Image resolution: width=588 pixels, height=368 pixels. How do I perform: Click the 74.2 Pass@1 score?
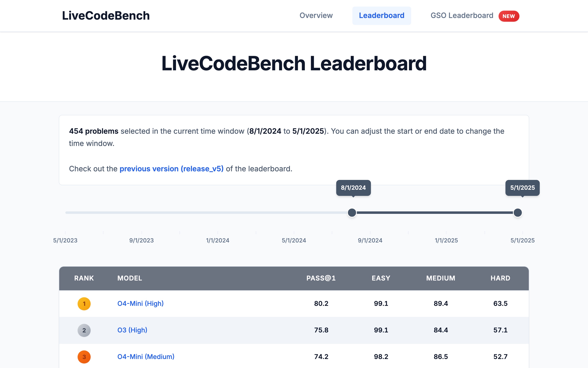pos(321,357)
